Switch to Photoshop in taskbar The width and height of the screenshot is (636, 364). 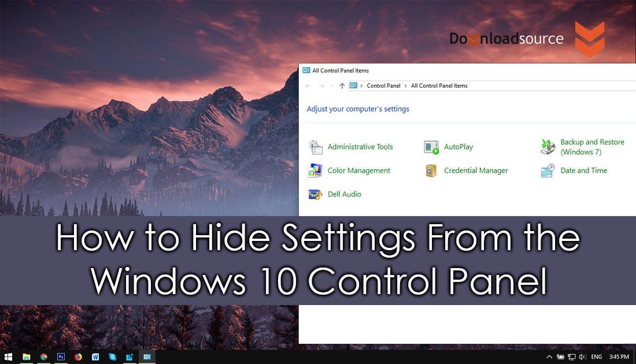pyautogui.click(x=61, y=356)
